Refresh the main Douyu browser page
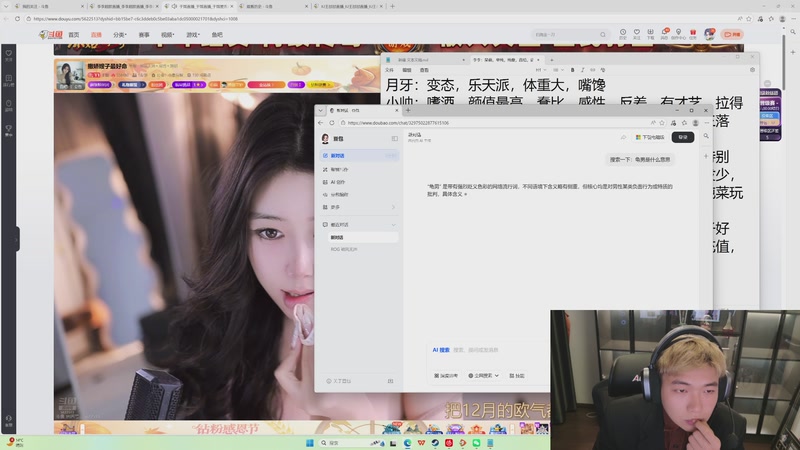The height and width of the screenshot is (450, 800). [x=17, y=19]
